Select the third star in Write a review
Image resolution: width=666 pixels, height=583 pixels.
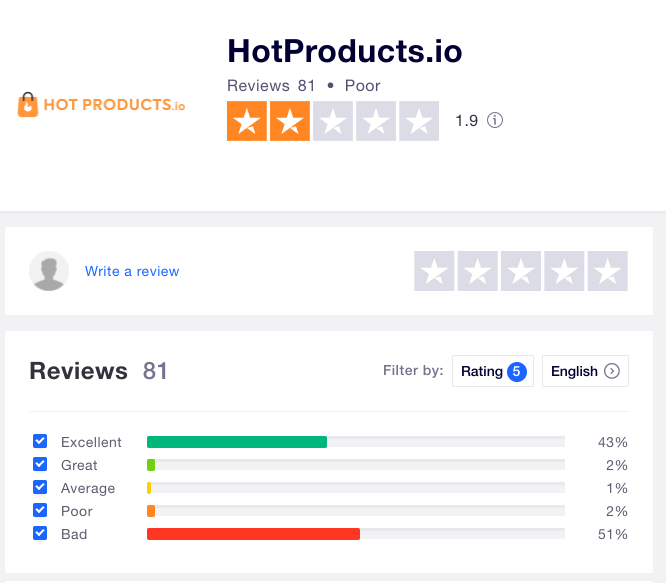click(x=521, y=271)
